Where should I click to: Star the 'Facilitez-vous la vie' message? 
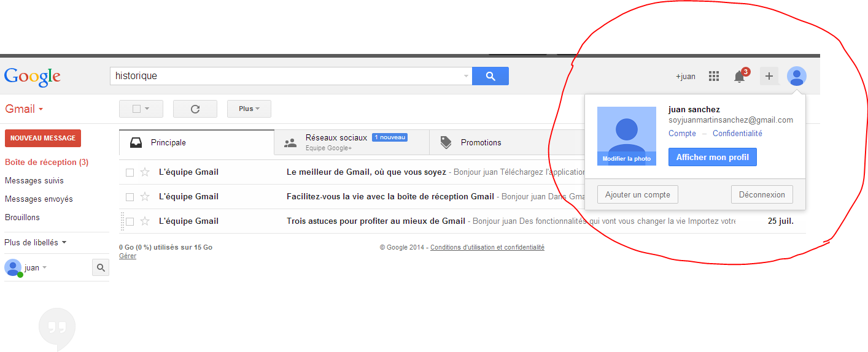(145, 197)
